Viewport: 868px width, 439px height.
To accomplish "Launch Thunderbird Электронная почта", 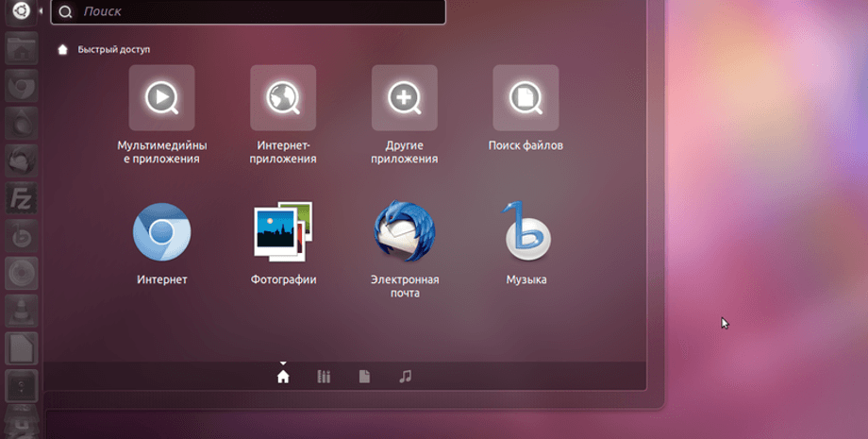I will point(404,232).
